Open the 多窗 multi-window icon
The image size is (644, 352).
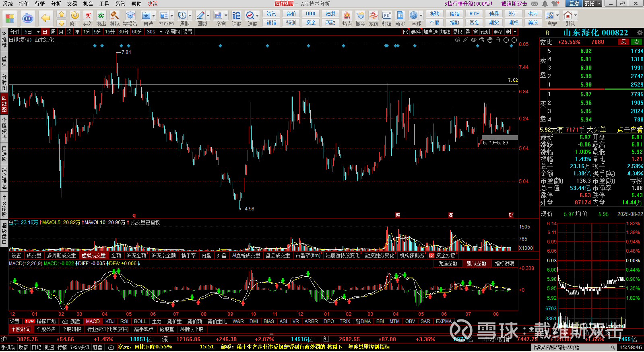219,15
